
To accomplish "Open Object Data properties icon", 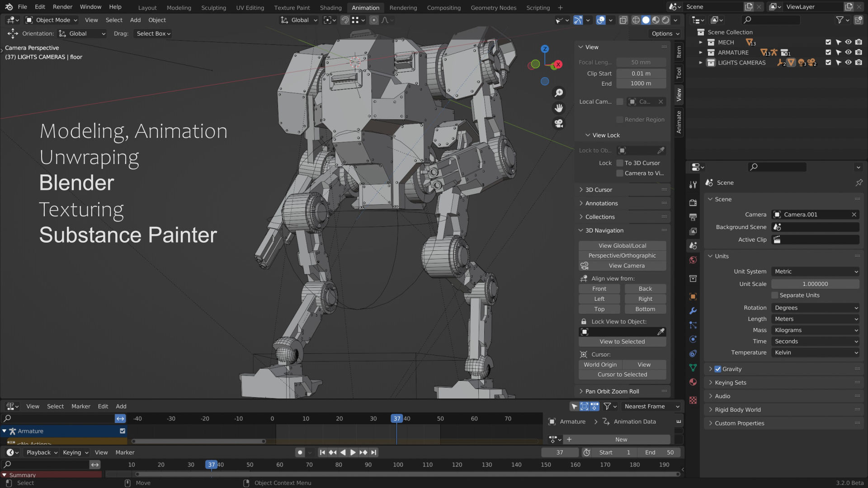I will coord(693,368).
